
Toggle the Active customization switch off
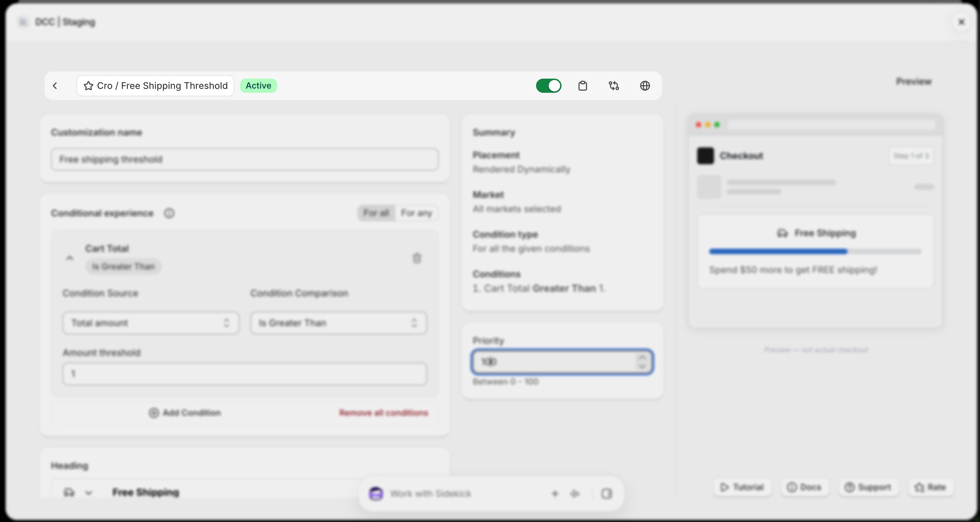click(548, 86)
